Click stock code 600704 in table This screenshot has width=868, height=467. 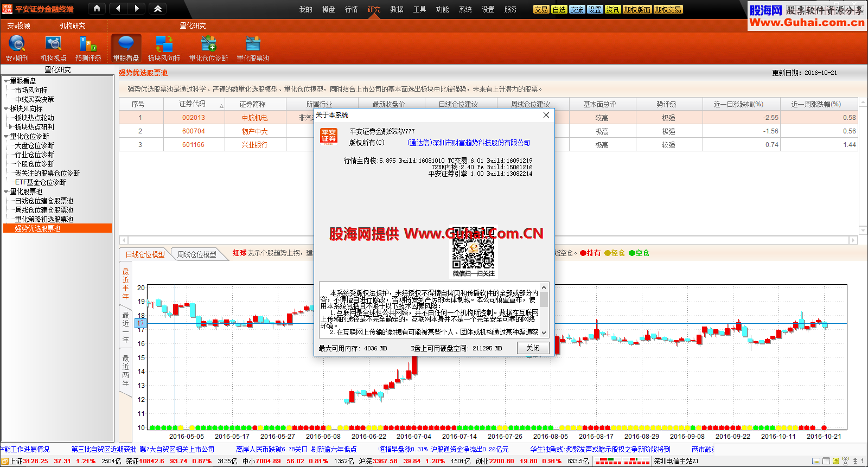(194, 131)
